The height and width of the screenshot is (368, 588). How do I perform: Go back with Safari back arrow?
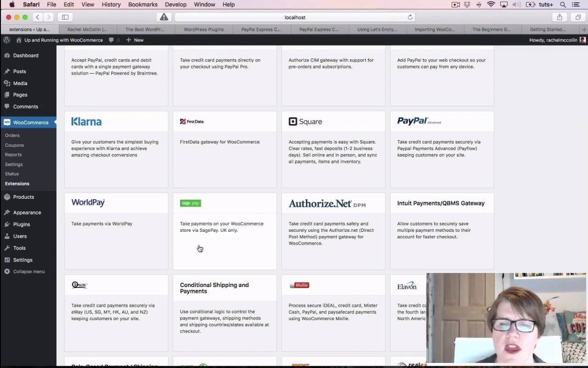(x=38, y=17)
